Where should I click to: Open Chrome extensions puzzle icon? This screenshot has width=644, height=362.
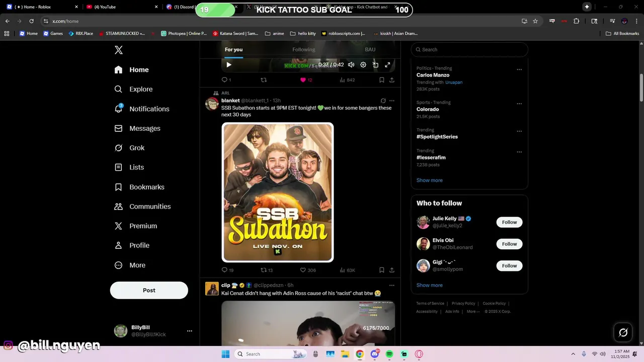577,21
